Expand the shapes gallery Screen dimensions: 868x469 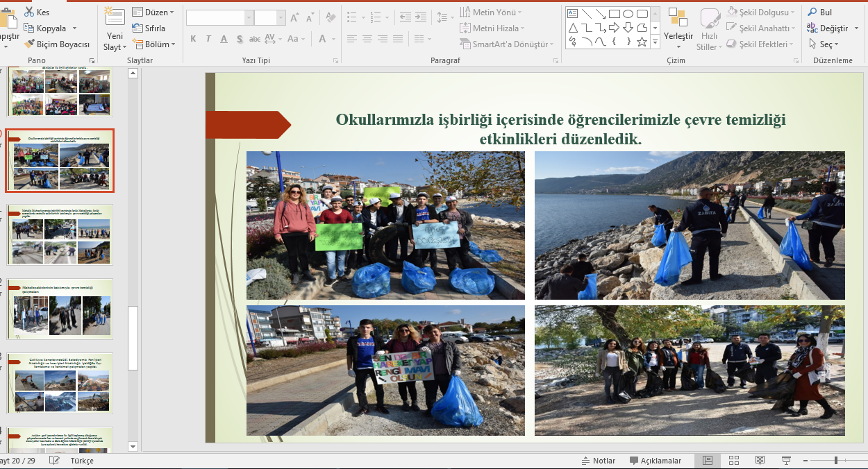(655, 42)
